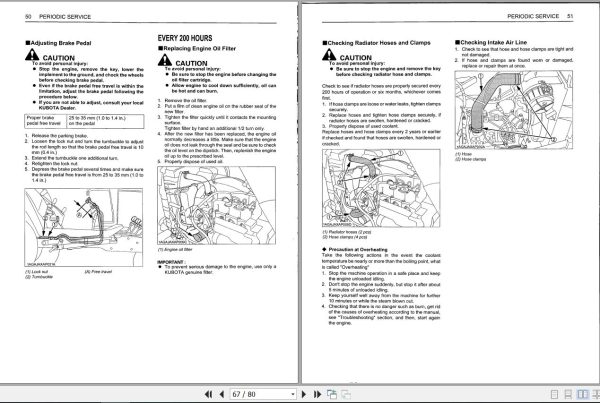Image resolution: width=600 pixels, height=403 pixels.
Task: Click the 'Proper brake pedal free travel' table cell
Action: 46,121
